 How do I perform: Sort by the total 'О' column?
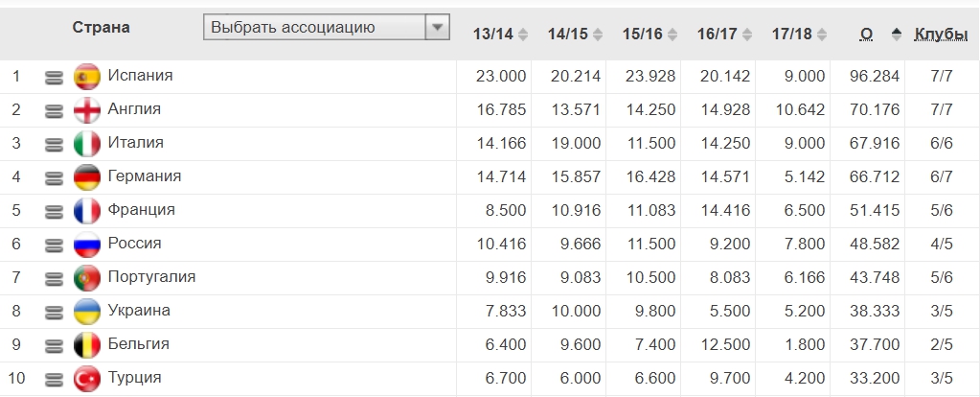(867, 35)
